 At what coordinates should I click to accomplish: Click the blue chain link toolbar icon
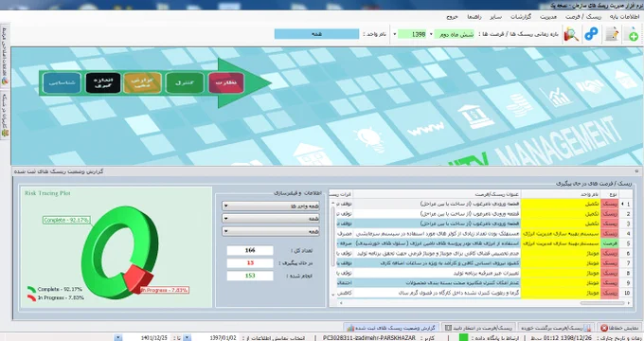pyautogui.click(x=591, y=34)
